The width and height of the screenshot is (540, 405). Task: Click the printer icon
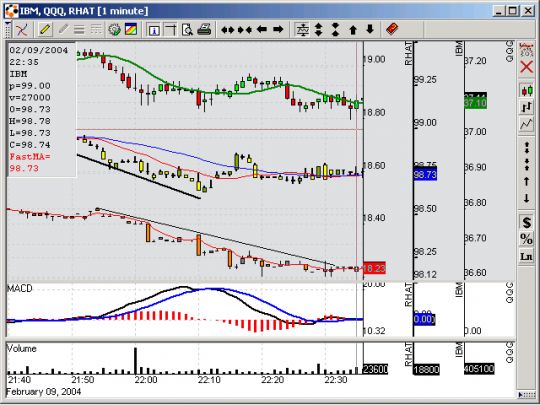204,30
